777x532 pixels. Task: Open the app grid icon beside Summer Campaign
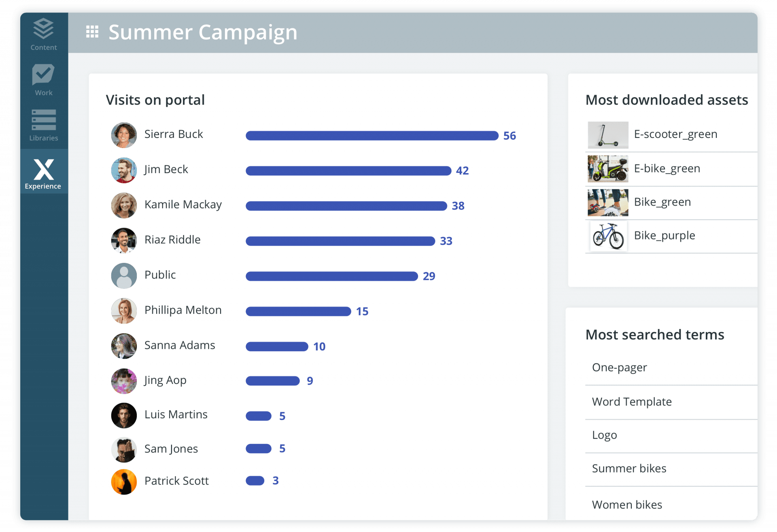92,32
